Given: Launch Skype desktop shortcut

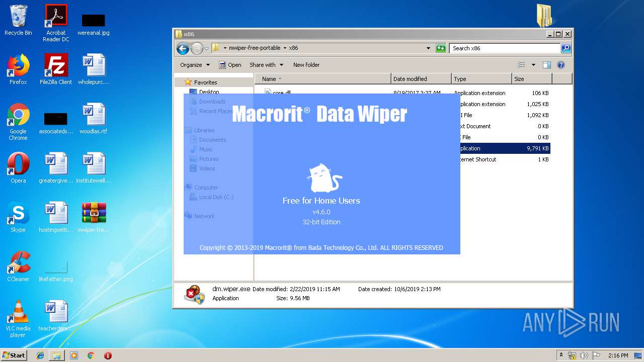Looking at the screenshot, I should click(x=18, y=217).
